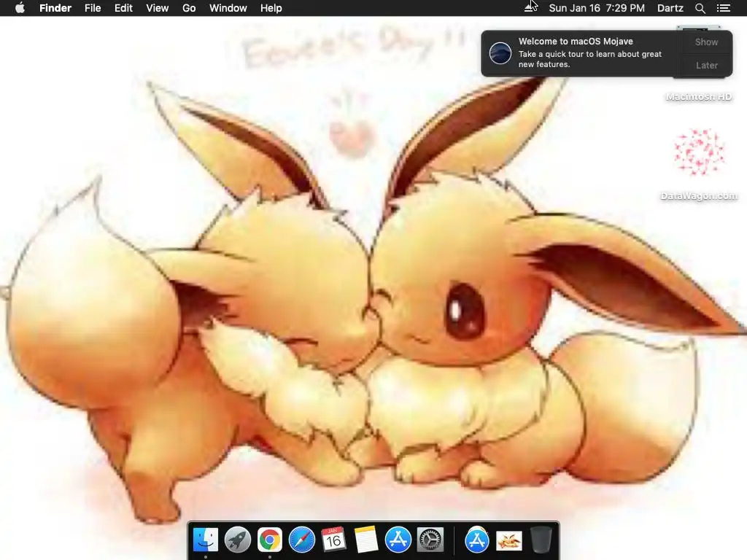Open App Store icon next to Notes

point(398,540)
